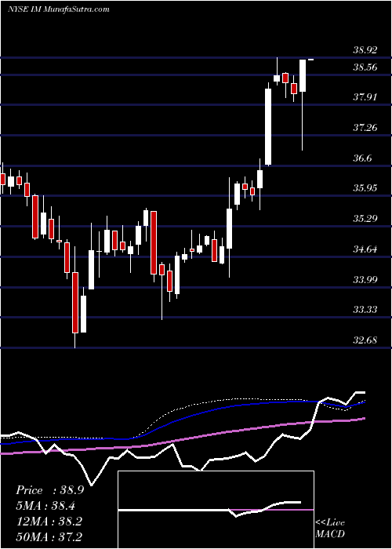This screenshot has height=549, width=392.
Task: Click the 37.26 price level label
Action: (365, 127)
